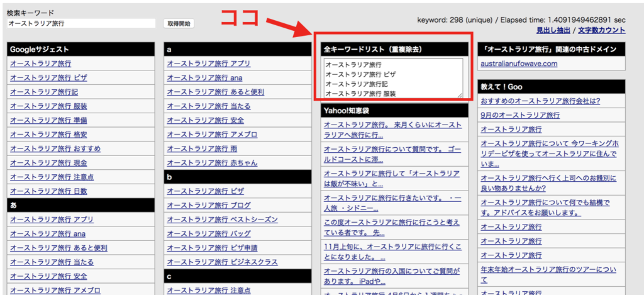Viewport: 644px width, 295px height.
Task: Click the 取得開始 button
Action: 179,24
